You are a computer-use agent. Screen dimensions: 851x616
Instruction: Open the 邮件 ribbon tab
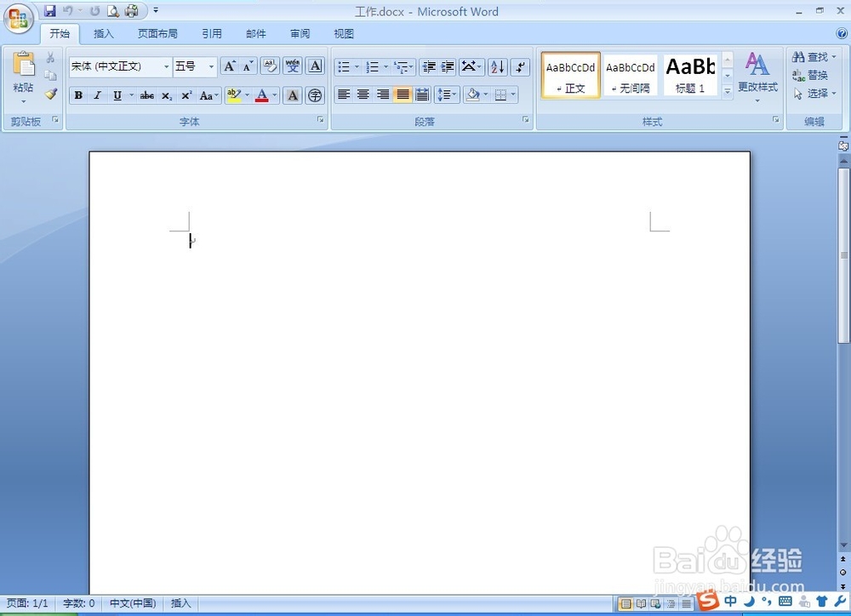point(255,34)
